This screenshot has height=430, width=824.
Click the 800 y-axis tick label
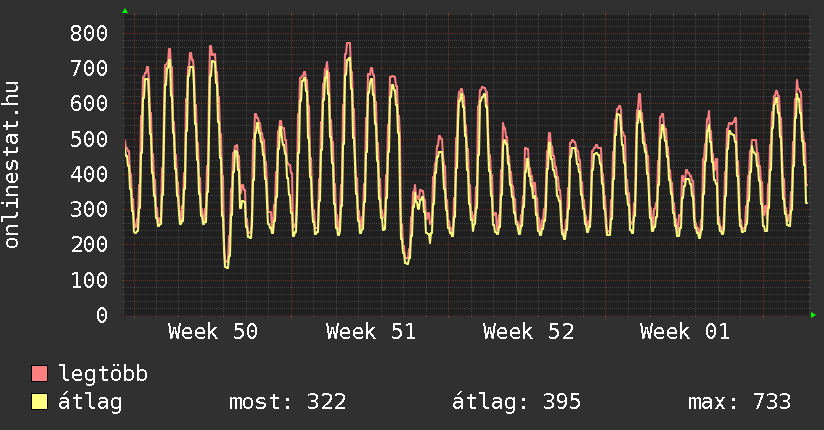point(88,33)
